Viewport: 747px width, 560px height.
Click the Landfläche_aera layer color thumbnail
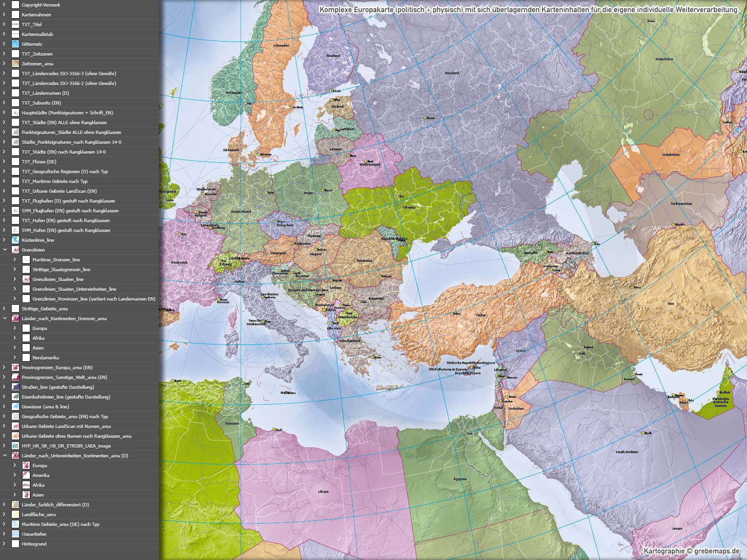(x=15, y=514)
